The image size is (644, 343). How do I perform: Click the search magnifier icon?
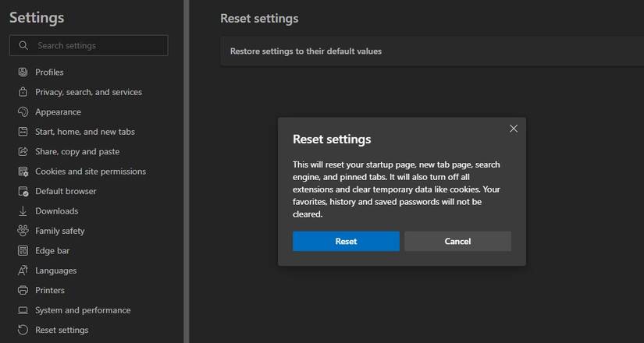coord(23,45)
